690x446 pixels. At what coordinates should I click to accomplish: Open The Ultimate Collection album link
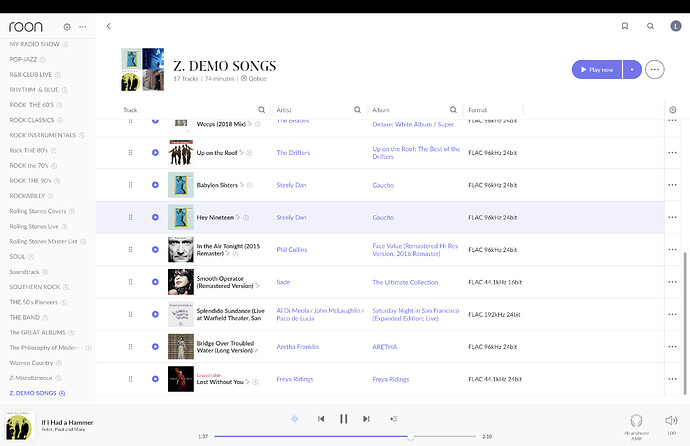click(405, 282)
